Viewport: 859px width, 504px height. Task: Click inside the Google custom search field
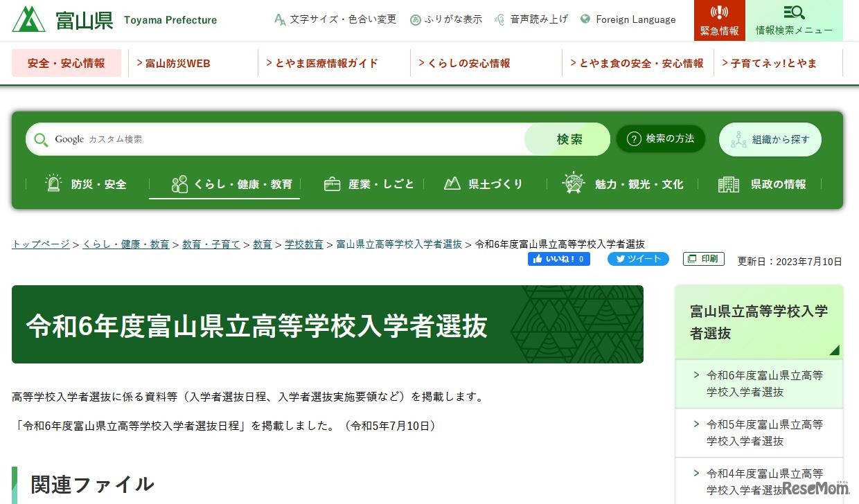pyautogui.click(x=277, y=139)
